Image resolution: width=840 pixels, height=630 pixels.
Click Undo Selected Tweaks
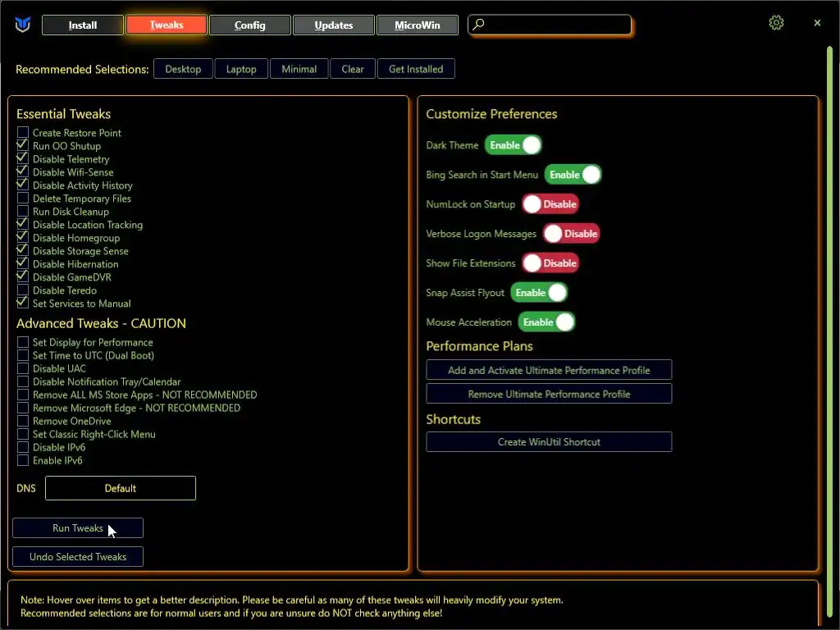pos(78,557)
